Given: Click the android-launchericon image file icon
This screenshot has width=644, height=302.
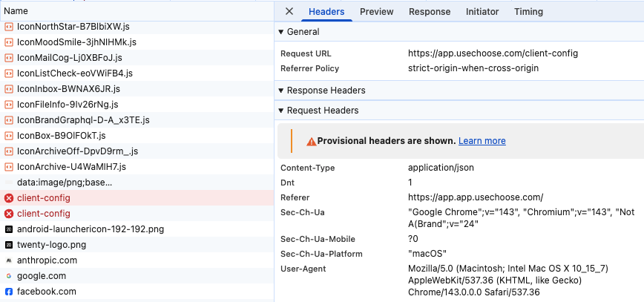Looking at the screenshot, I should coord(9,229).
